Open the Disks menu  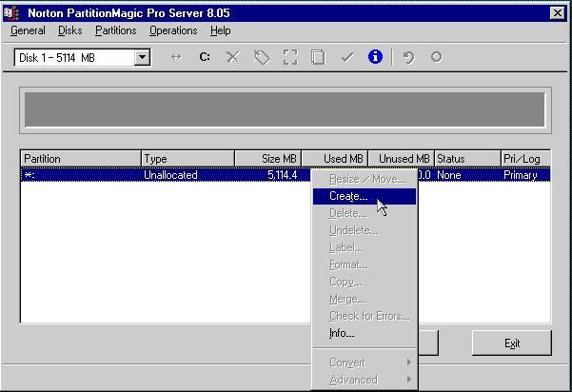click(70, 30)
